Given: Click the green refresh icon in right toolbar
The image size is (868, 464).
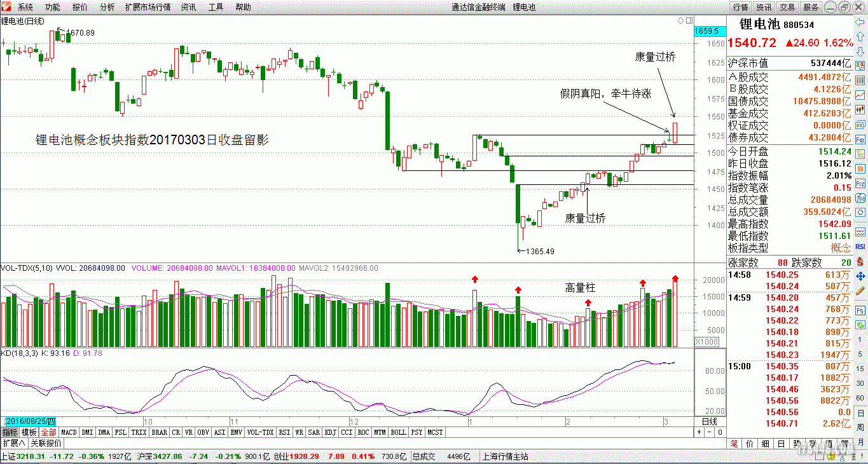Looking at the screenshot, I should (859, 325).
